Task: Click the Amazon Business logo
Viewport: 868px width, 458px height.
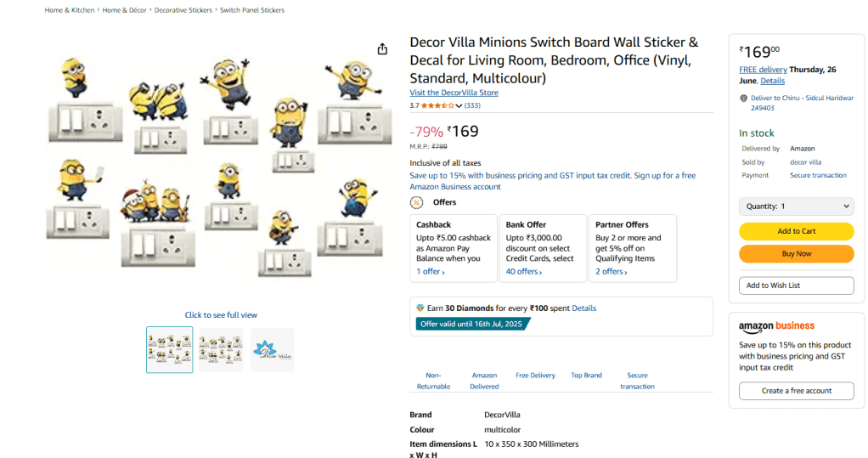Action: [x=776, y=326]
